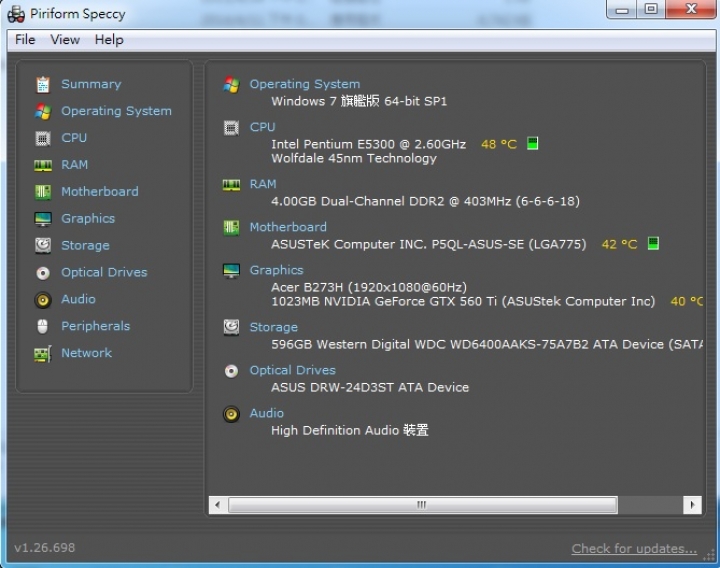Image resolution: width=720 pixels, height=568 pixels.
Task: Click the Network card icon in the sidebar
Action: tap(43, 354)
